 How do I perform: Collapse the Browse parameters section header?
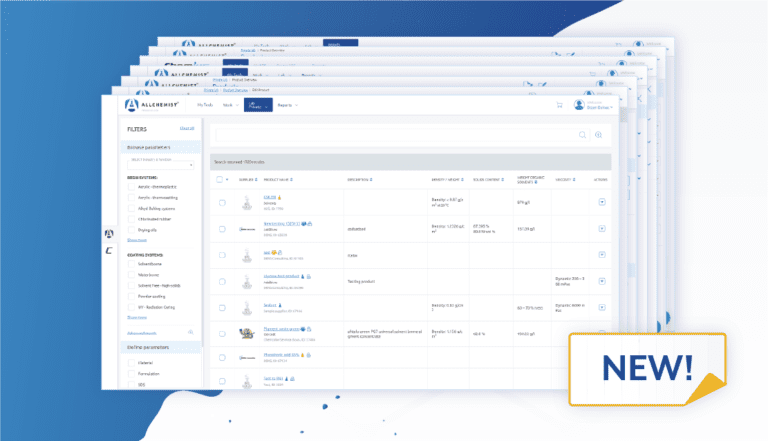160,147
